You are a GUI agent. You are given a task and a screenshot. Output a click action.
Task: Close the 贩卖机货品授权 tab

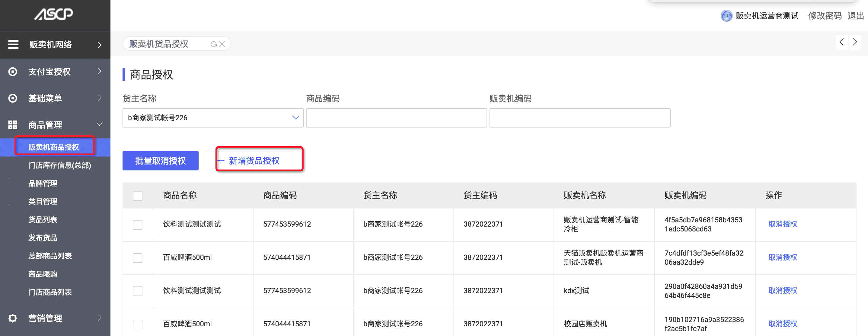click(222, 44)
